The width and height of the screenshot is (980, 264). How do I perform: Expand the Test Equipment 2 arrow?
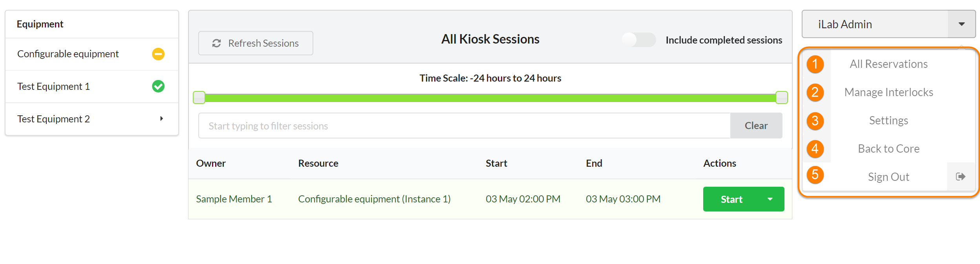point(161,119)
